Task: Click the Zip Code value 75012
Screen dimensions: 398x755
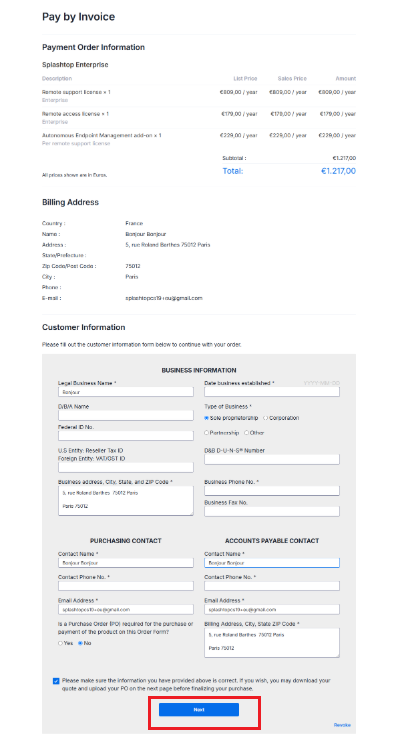Action: tap(132, 266)
